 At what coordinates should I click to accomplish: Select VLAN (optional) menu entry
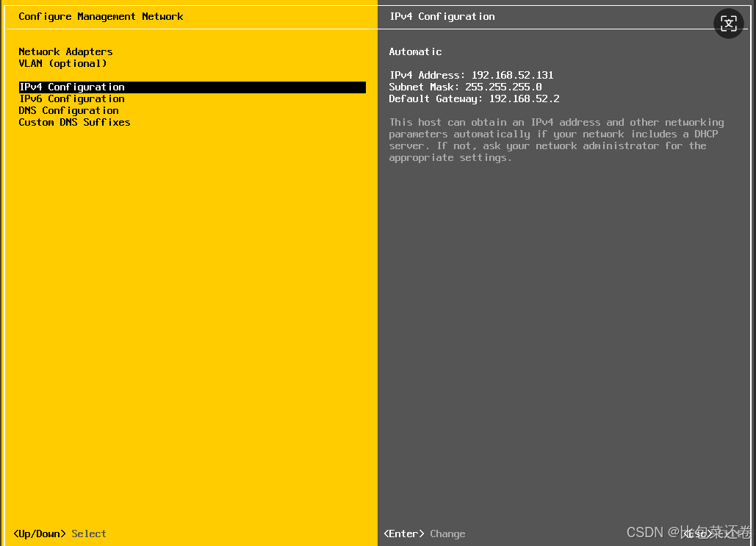click(x=62, y=64)
